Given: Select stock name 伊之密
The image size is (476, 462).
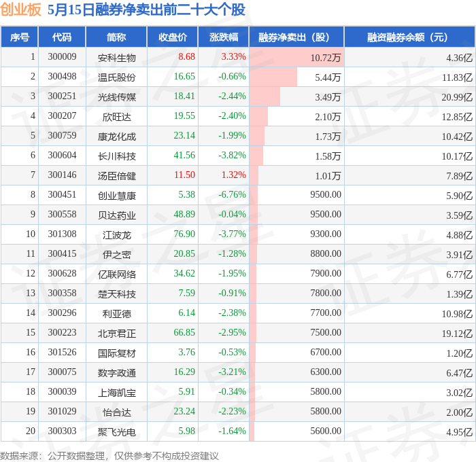Looking at the screenshot, I should pyautogui.click(x=116, y=255).
